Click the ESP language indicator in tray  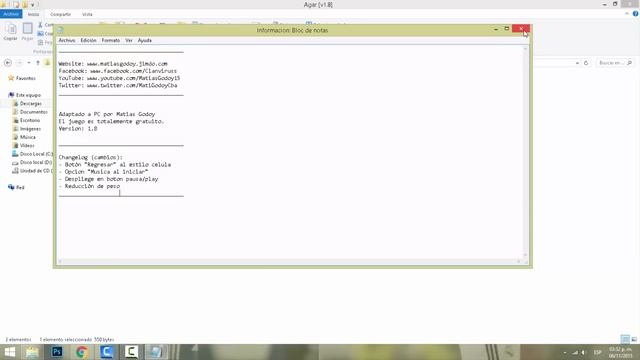(x=598, y=352)
